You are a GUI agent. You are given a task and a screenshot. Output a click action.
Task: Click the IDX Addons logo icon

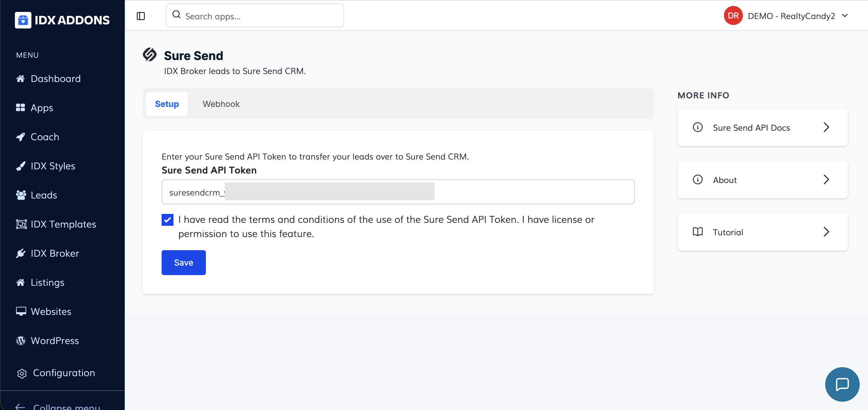coord(23,20)
